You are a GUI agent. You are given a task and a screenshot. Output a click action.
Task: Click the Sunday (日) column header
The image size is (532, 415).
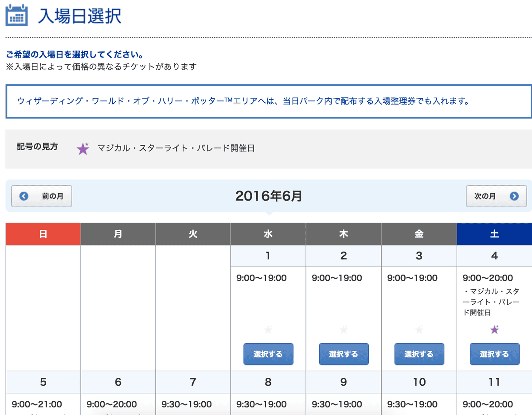(43, 234)
